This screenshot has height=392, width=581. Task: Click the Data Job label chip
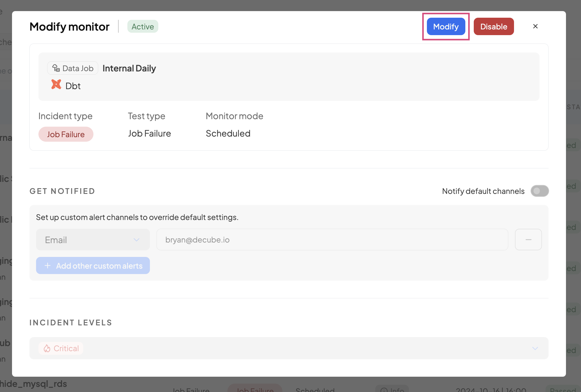[73, 68]
